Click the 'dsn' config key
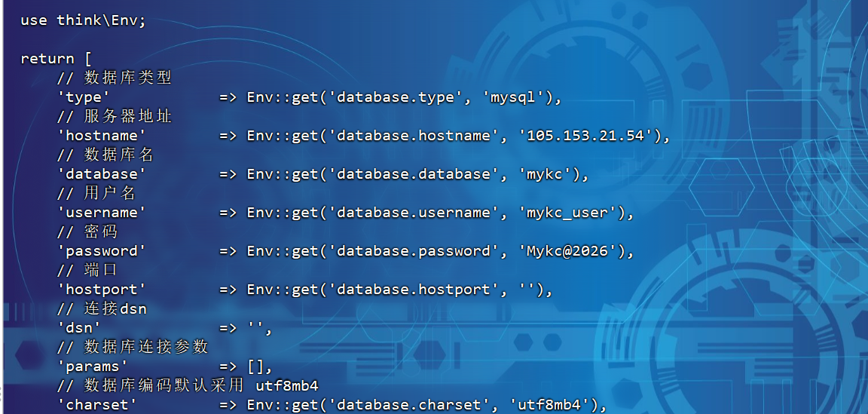 tap(79, 328)
